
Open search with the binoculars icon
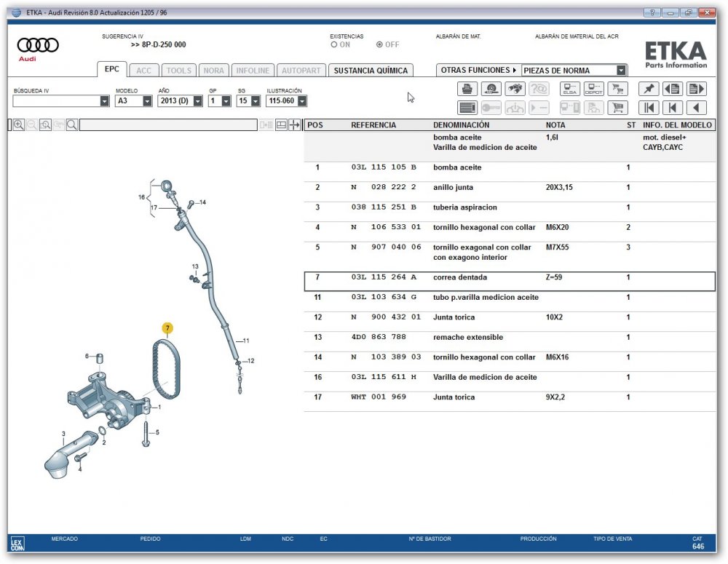(515, 89)
